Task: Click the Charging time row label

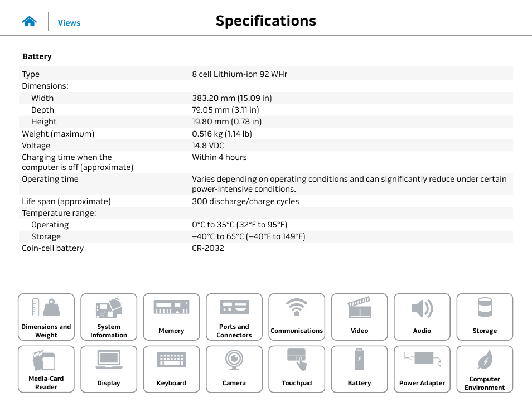Action: (78, 162)
